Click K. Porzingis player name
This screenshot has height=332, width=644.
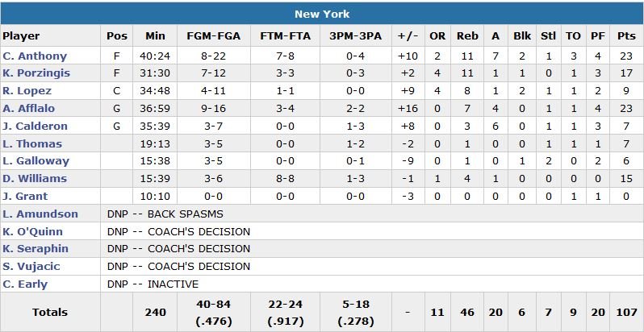(36, 73)
